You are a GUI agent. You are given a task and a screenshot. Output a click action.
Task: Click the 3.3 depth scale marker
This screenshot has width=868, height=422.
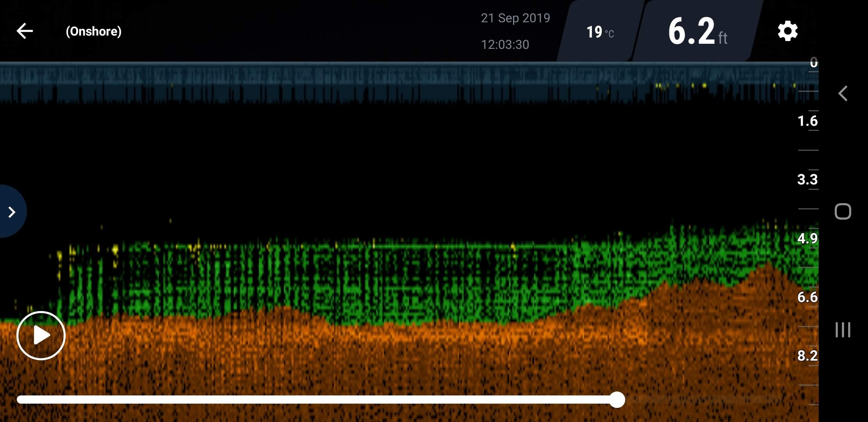[x=807, y=179]
